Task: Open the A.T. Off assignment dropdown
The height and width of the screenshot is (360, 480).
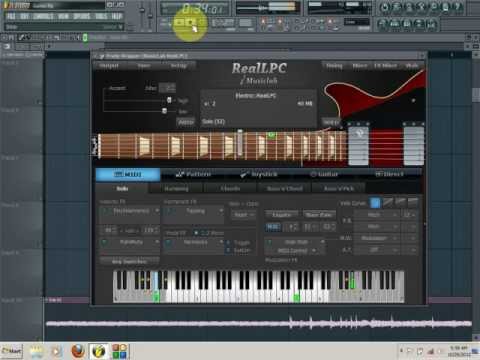Action: click(x=377, y=250)
